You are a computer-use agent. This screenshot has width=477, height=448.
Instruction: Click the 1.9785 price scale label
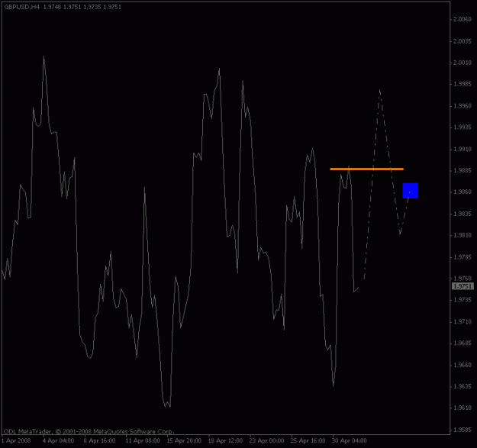462,257
